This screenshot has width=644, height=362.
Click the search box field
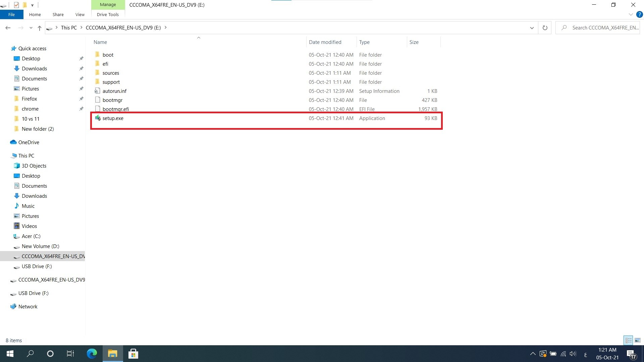598,28
